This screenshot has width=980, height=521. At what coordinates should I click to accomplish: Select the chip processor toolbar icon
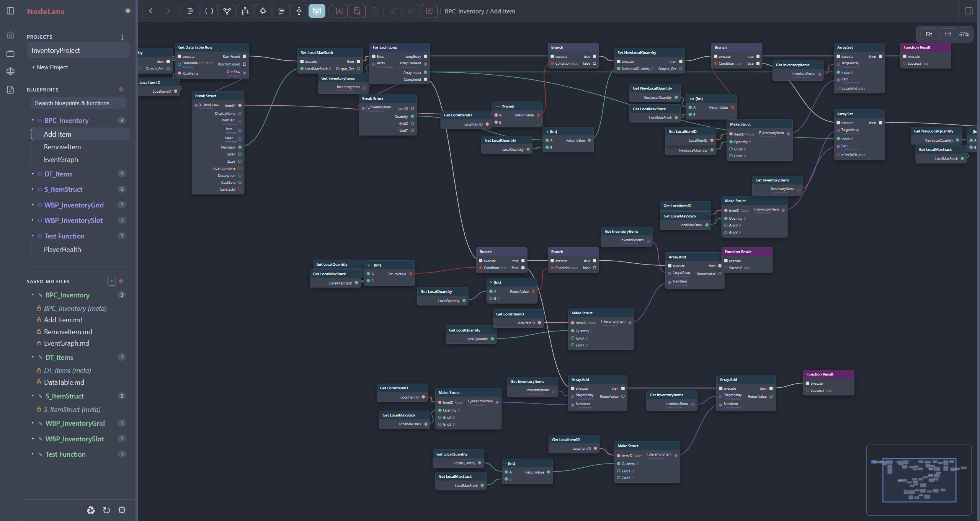(x=263, y=11)
